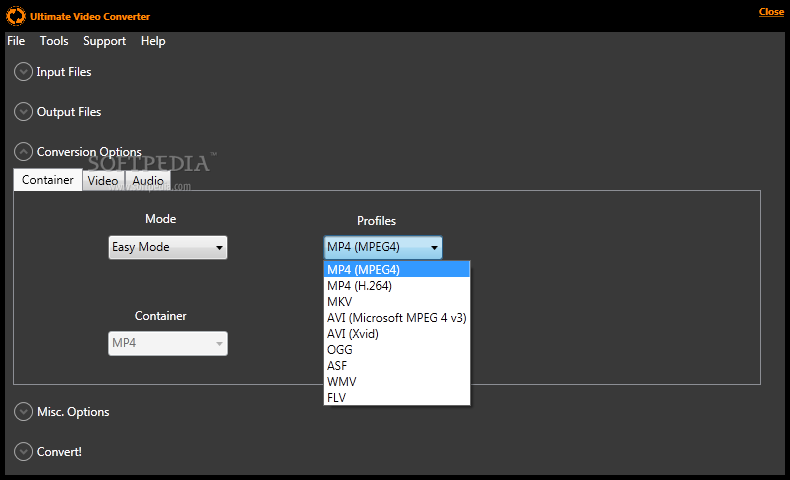790x480 pixels.
Task: Switch to the Audio tab
Action: pyautogui.click(x=148, y=180)
